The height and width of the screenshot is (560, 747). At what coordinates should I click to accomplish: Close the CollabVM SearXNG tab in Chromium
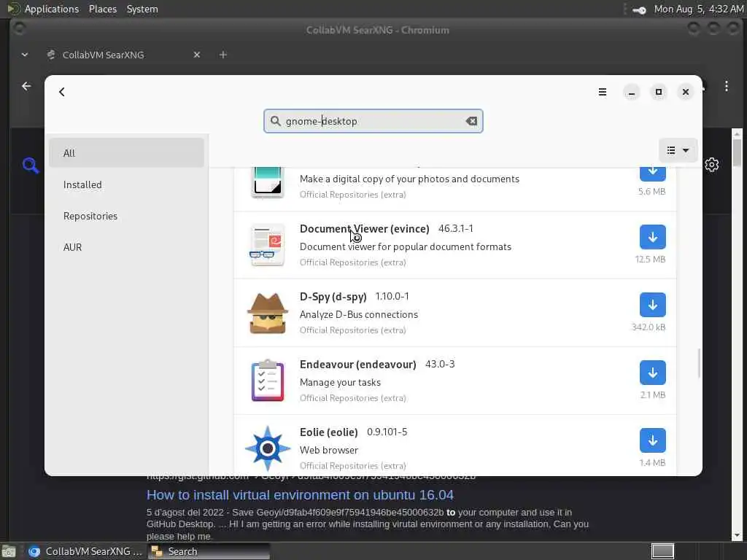coord(197,55)
